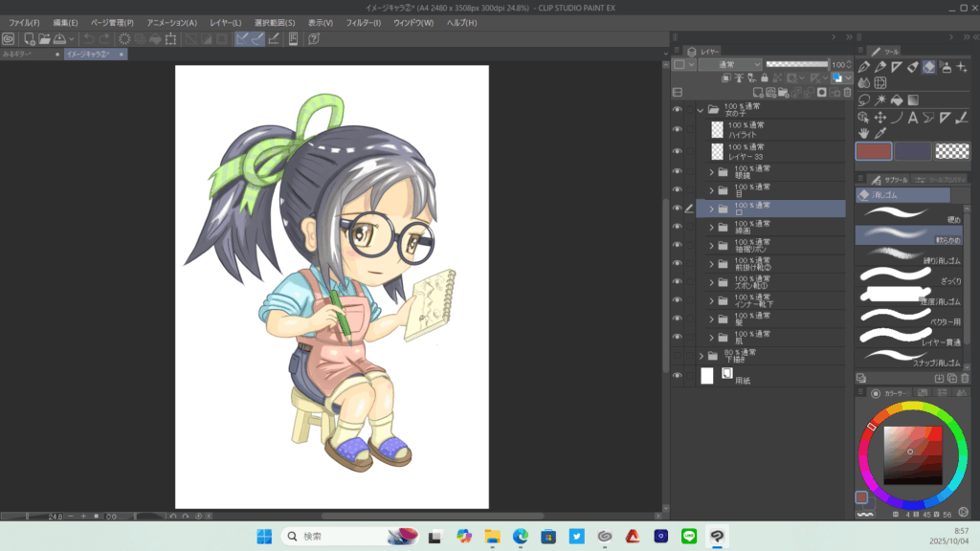980x551 pixels.
Task: Pick the Eyedropper tool
Action: tap(880, 133)
